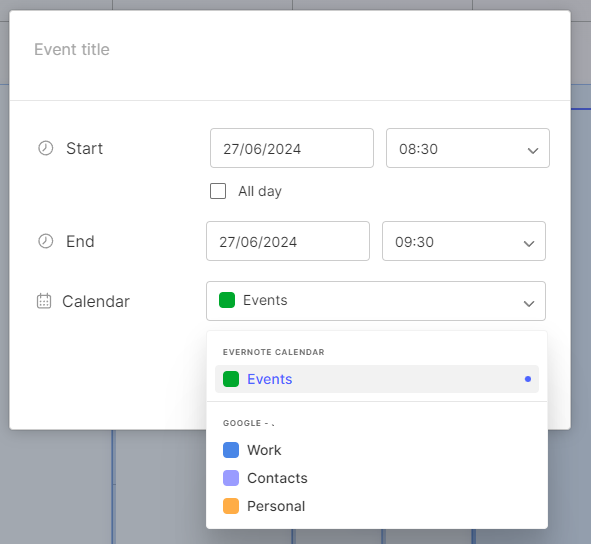Viewport: 591px width, 544px height.
Task: Choose the Personal calendar option
Action: [x=377, y=506]
